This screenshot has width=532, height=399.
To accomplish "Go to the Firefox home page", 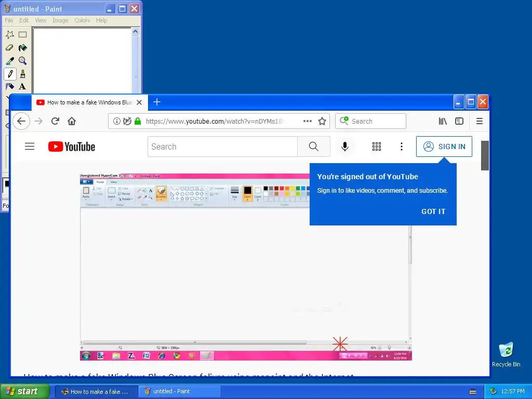I will coord(72,121).
